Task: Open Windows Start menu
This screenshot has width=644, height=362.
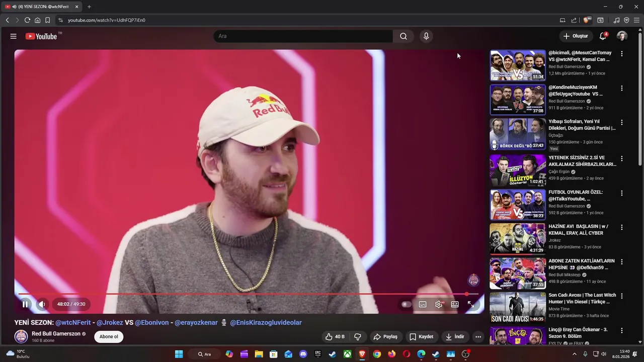Action: pyautogui.click(x=179, y=354)
